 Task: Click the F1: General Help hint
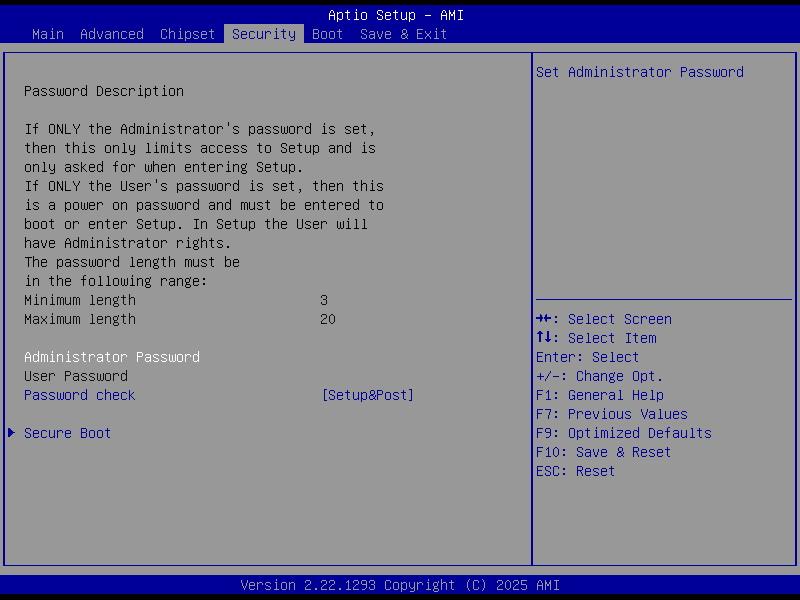(600, 395)
